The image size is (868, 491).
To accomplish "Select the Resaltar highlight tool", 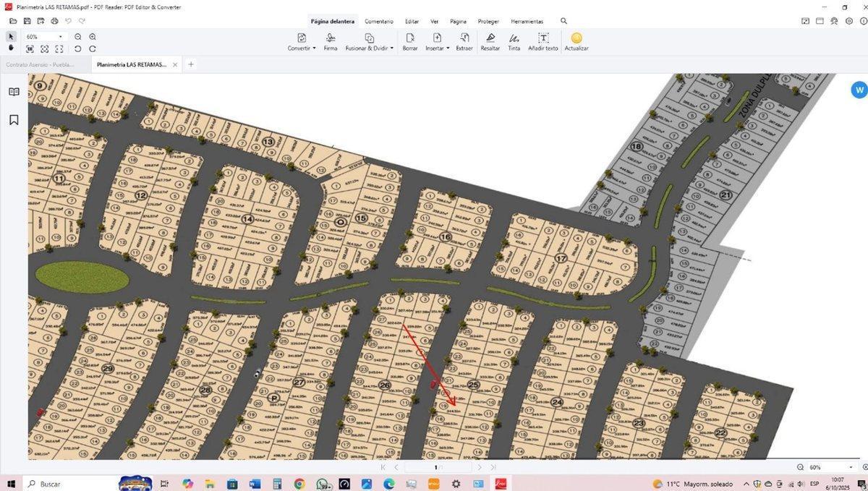I will pos(490,42).
